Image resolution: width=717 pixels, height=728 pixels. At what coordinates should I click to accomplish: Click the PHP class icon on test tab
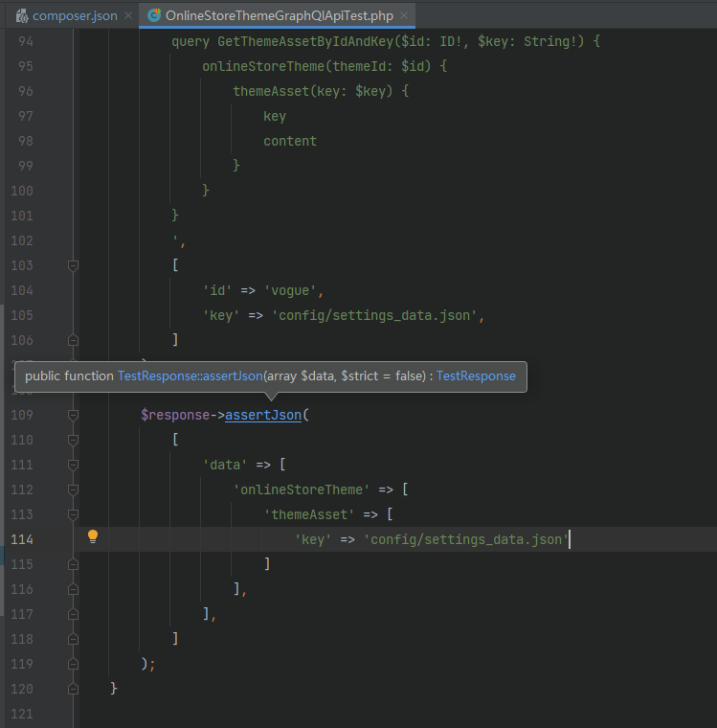click(x=154, y=16)
